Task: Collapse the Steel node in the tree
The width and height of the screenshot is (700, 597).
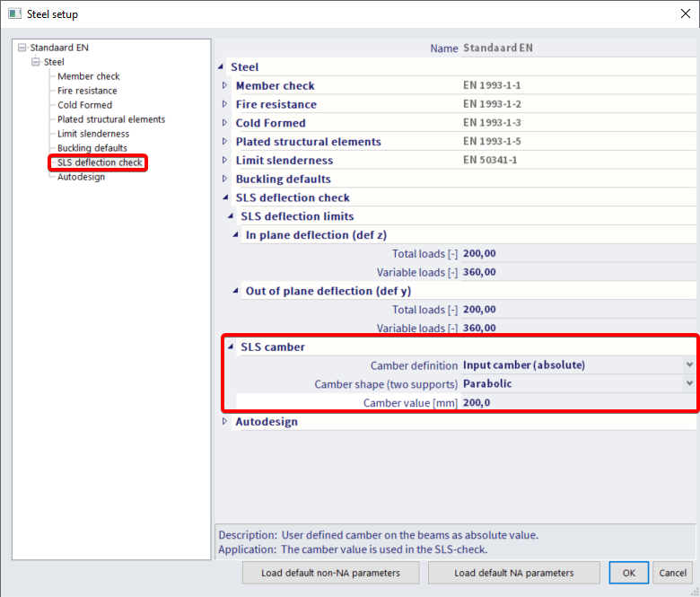Action: [x=36, y=62]
